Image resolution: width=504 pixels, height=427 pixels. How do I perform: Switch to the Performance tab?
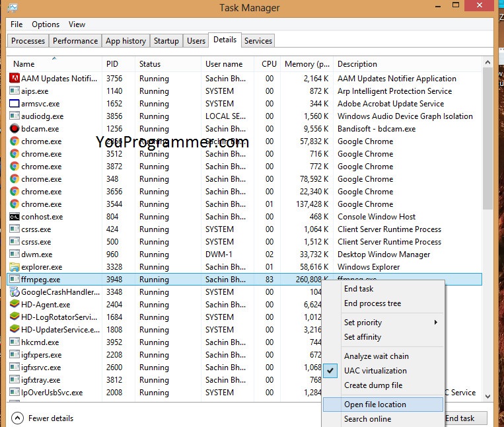coord(75,41)
